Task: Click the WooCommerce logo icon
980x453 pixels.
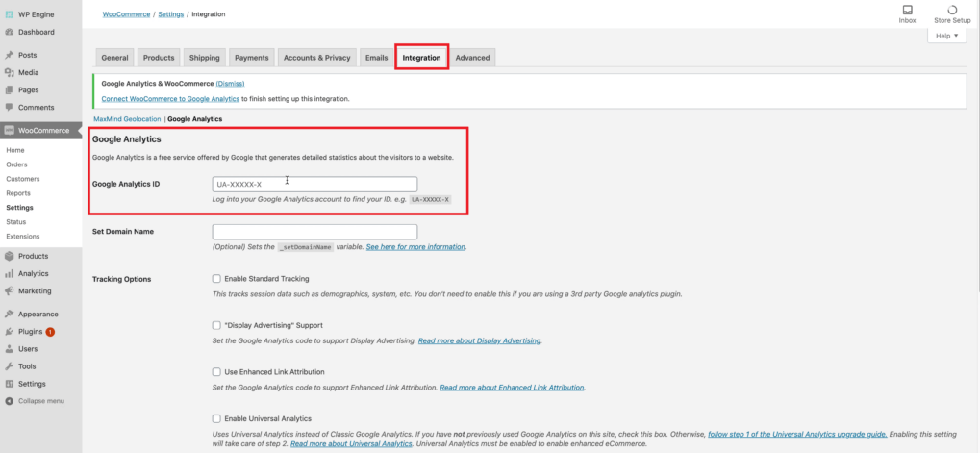Action: 10,131
